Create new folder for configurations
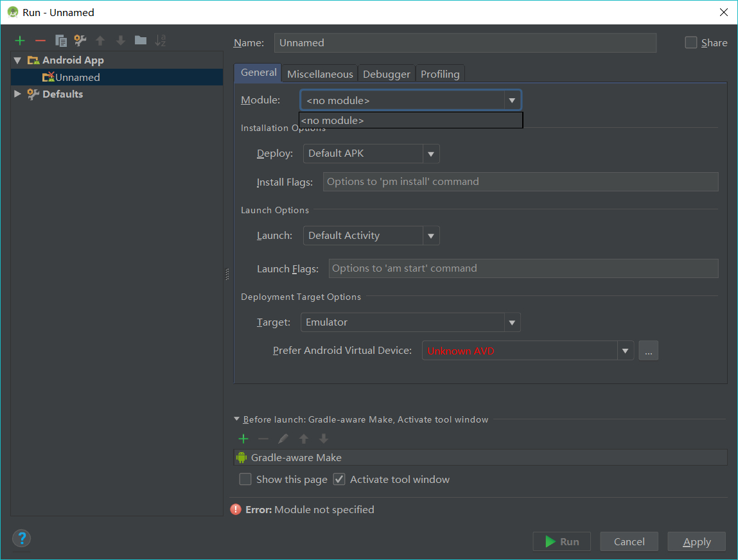This screenshot has height=560, width=738. pyautogui.click(x=140, y=40)
